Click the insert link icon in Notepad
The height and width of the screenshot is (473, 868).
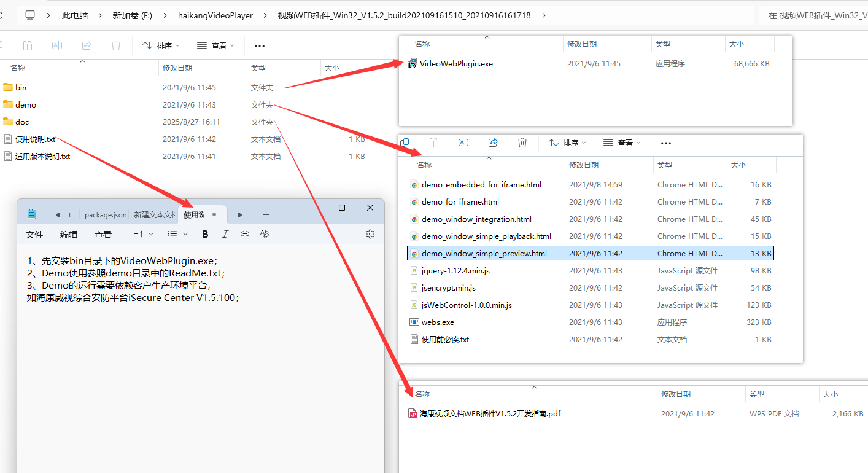point(245,234)
